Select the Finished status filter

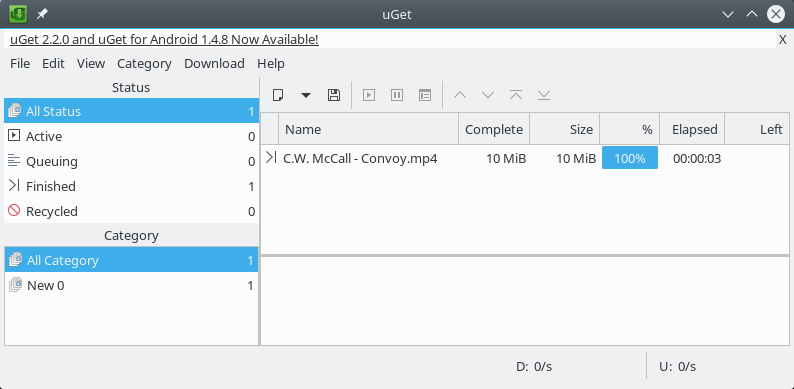coord(131,186)
